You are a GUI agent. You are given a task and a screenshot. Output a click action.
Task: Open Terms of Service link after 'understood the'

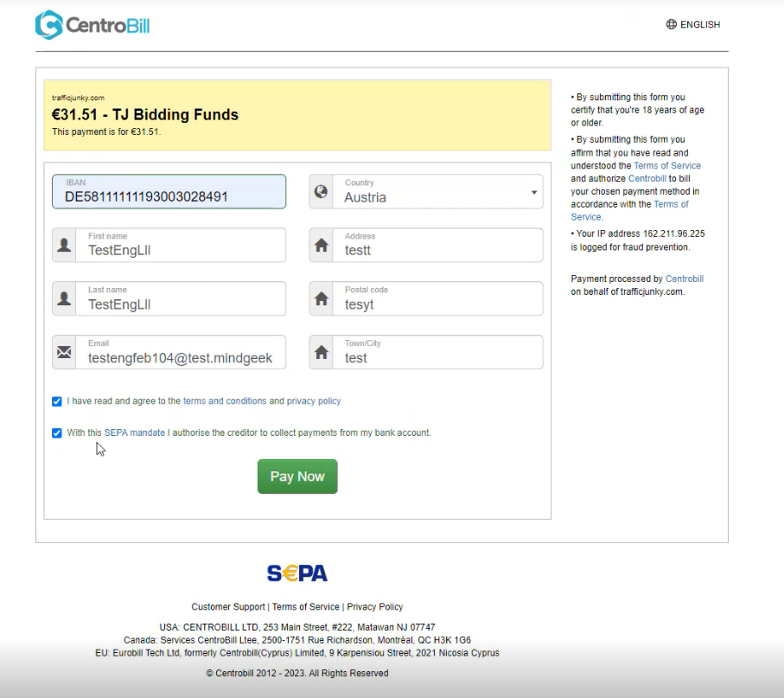pos(667,165)
